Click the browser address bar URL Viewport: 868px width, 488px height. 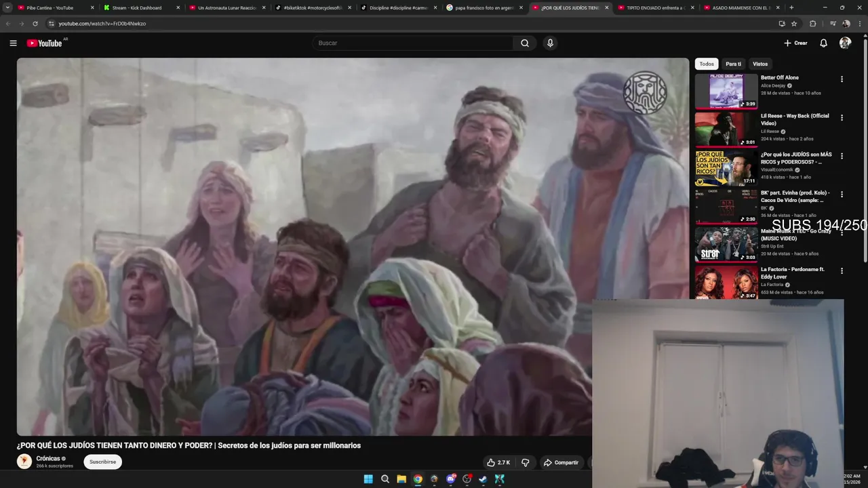[x=102, y=23]
